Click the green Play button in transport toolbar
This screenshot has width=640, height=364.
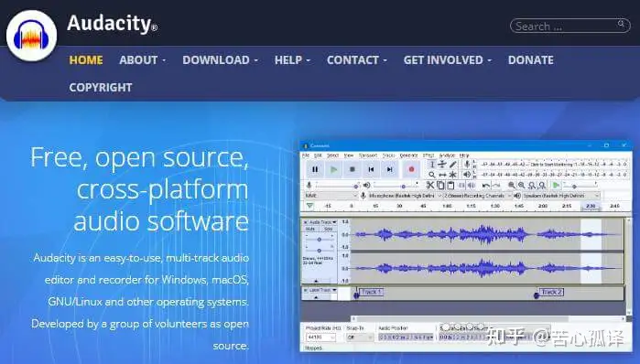tap(333, 169)
